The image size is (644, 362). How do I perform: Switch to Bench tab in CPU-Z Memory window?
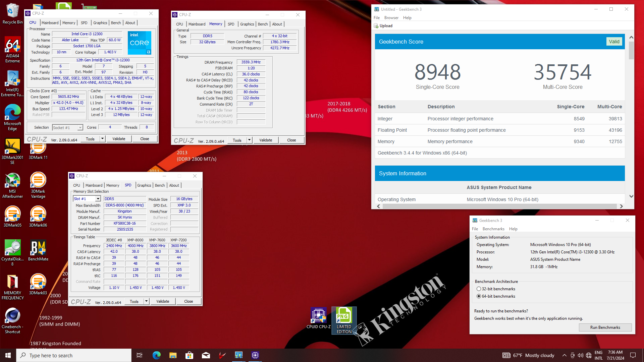point(263,24)
